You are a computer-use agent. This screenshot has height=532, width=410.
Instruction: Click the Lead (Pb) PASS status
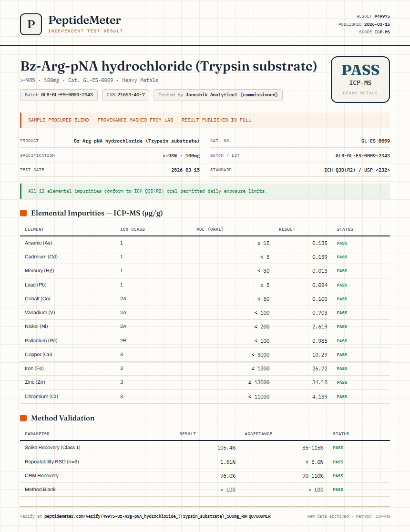click(x=342, y=286)
